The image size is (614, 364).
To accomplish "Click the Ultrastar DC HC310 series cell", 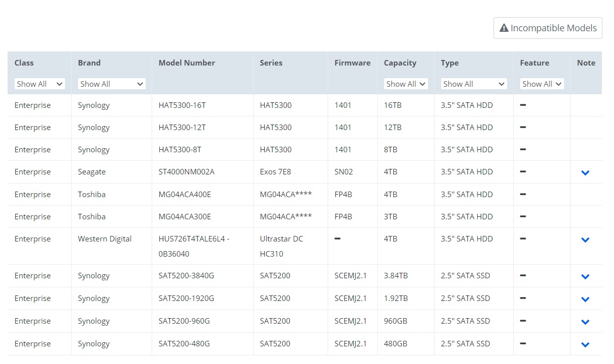I will pos(282,247).
